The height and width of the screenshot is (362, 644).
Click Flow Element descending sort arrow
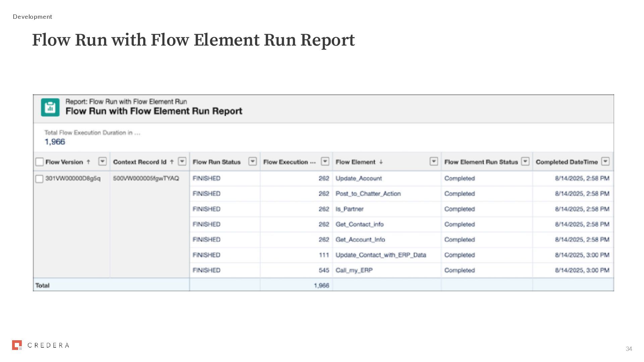(381, 162)
